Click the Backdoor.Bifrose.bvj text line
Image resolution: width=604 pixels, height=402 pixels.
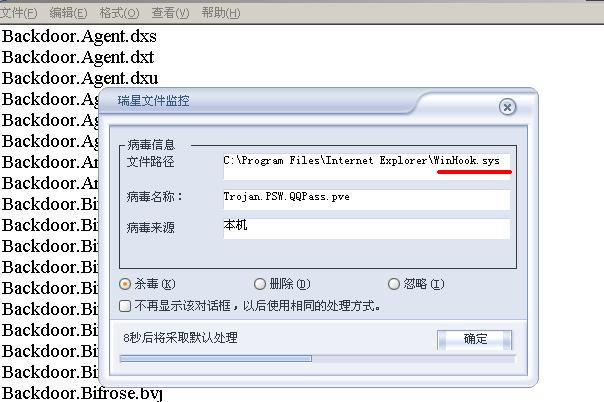coord(82,393)
